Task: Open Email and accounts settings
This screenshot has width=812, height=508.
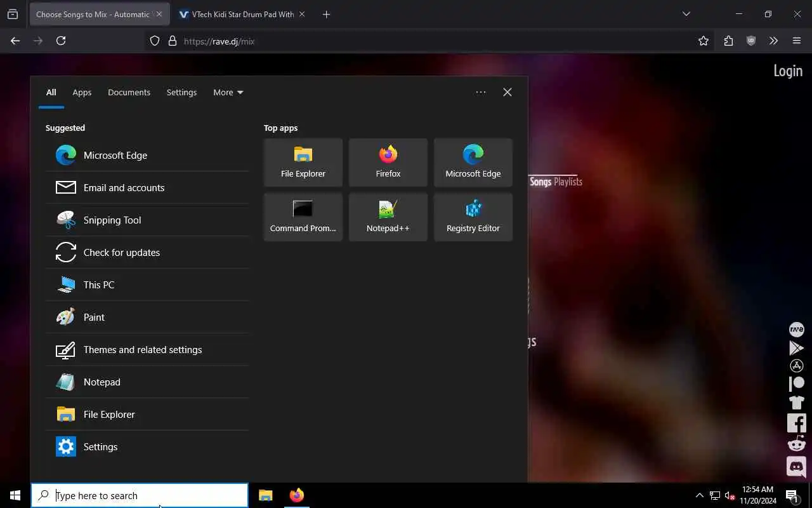Action: coord(147,187)
